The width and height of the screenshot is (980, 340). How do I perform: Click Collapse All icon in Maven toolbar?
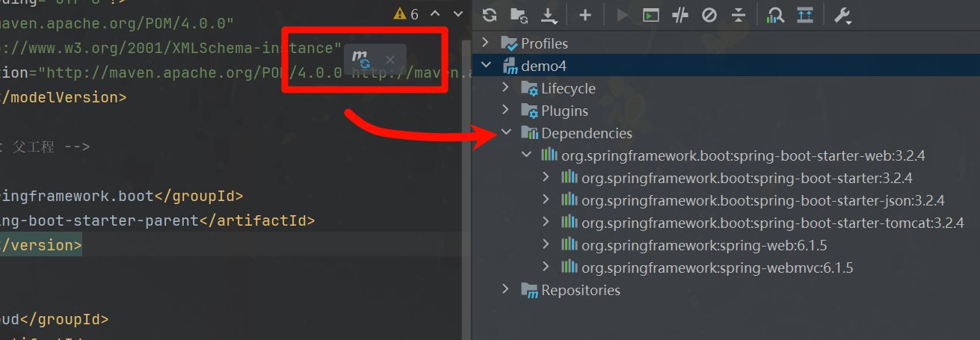coord(738,15)
